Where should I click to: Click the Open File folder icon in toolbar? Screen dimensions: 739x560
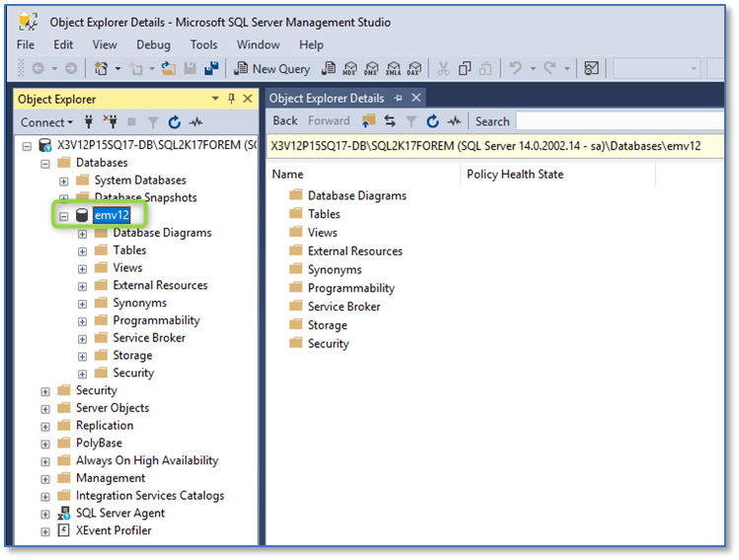click(x=168, y=69)
